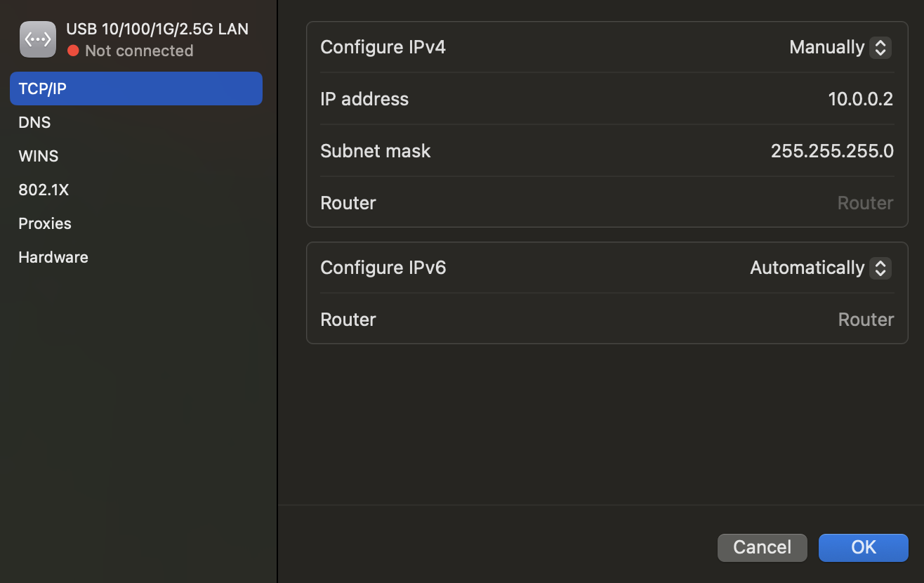Image resolution: width=924 pixels, height=583 pixels.
Task: Click the Ethernet adapter icon
Action: (x=38, y=39)
